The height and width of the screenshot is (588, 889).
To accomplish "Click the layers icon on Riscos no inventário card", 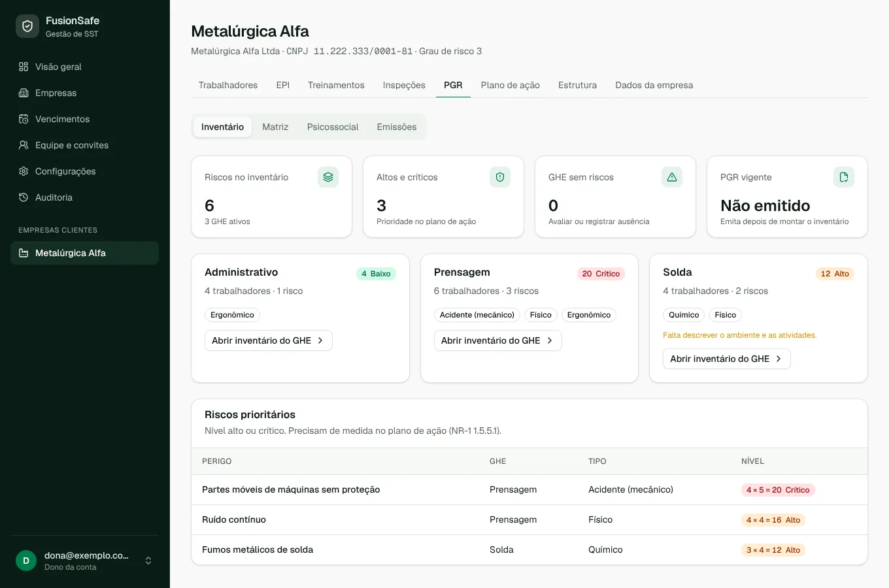I will (x=328, y=177).
